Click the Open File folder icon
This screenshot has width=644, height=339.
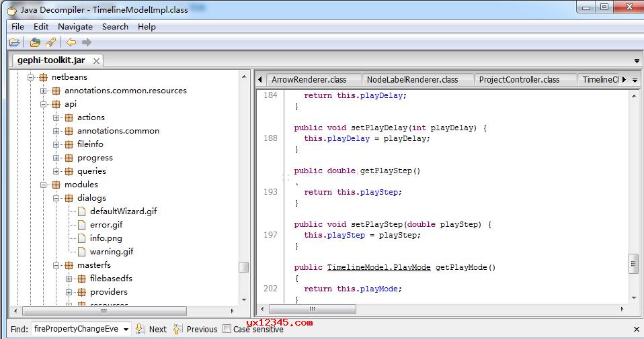click(x=14, y=43)
